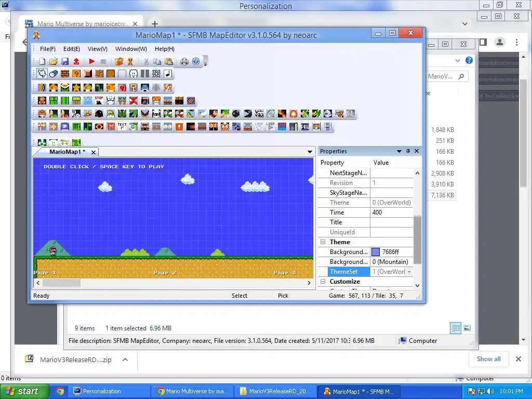
Task: Click map canvas scroll right arrow
Action: click(309, 283)
